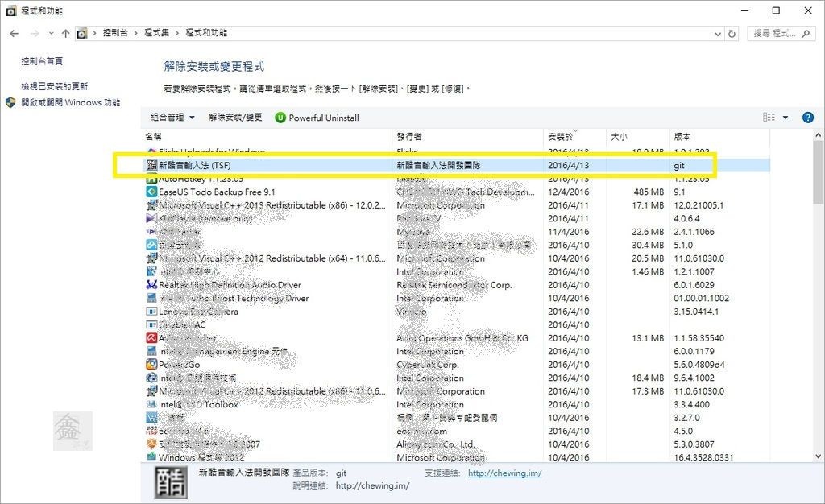Click Power2Go disc icon
Viewport: 825px width, 504px height.
[151, 364]
